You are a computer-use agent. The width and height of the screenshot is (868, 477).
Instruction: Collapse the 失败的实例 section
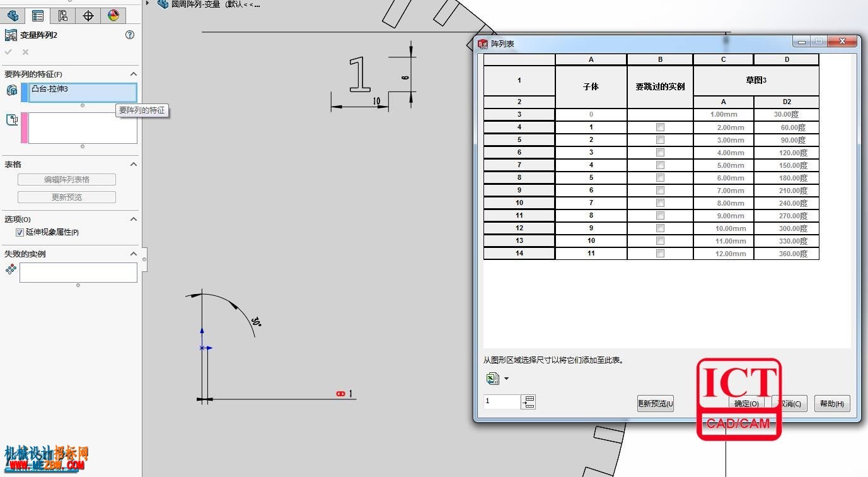click(x=133, y=254)
